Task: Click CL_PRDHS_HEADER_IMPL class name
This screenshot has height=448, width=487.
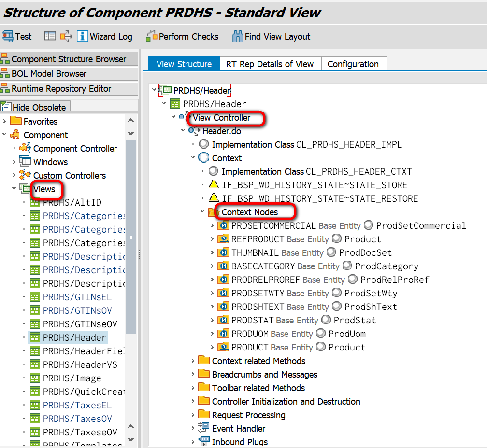Action: point(349,144)
